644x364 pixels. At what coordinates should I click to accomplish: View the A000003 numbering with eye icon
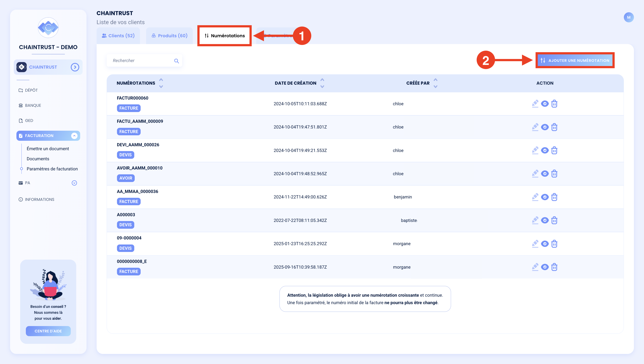tap(545, 221)
